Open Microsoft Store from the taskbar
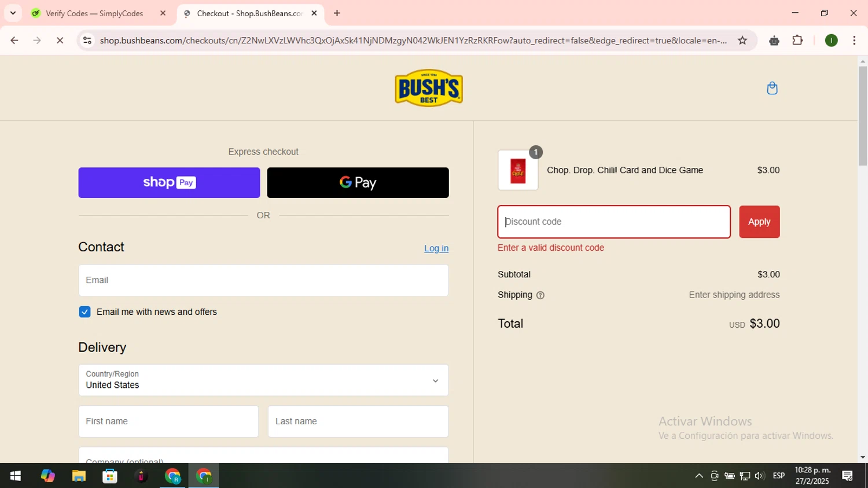Screen dimensions: 868x488 click(x=110, y=476)
